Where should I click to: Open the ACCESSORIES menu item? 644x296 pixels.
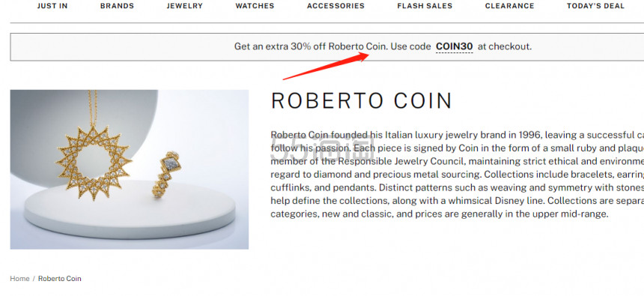(x=335, y=6)
